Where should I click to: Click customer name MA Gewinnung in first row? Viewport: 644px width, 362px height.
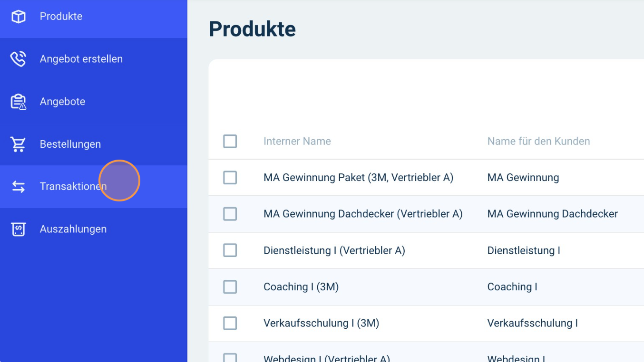point(523,178)
